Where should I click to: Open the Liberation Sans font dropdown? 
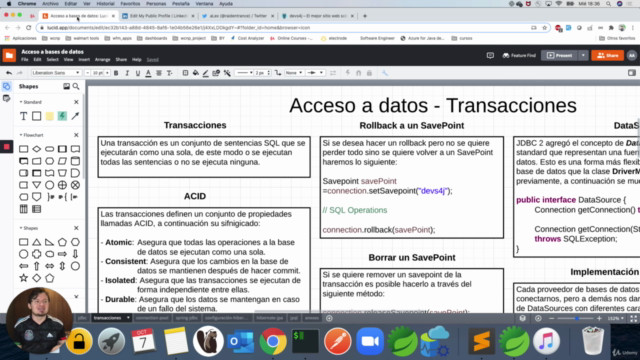click(x=56, y=73)
